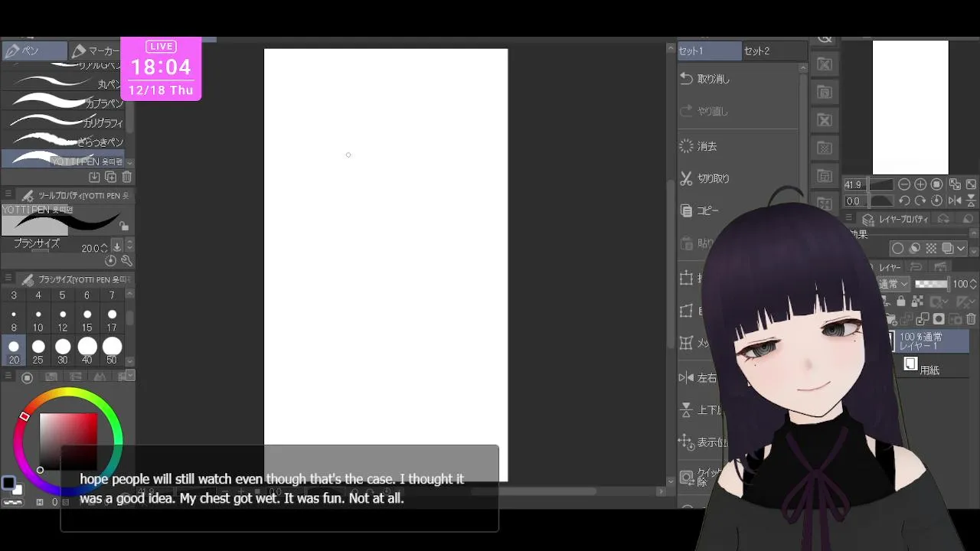The width and height of the screenshot is (980, 551).
Task: Open the layer blending mode 通常 dropdown
Action: 894,284
